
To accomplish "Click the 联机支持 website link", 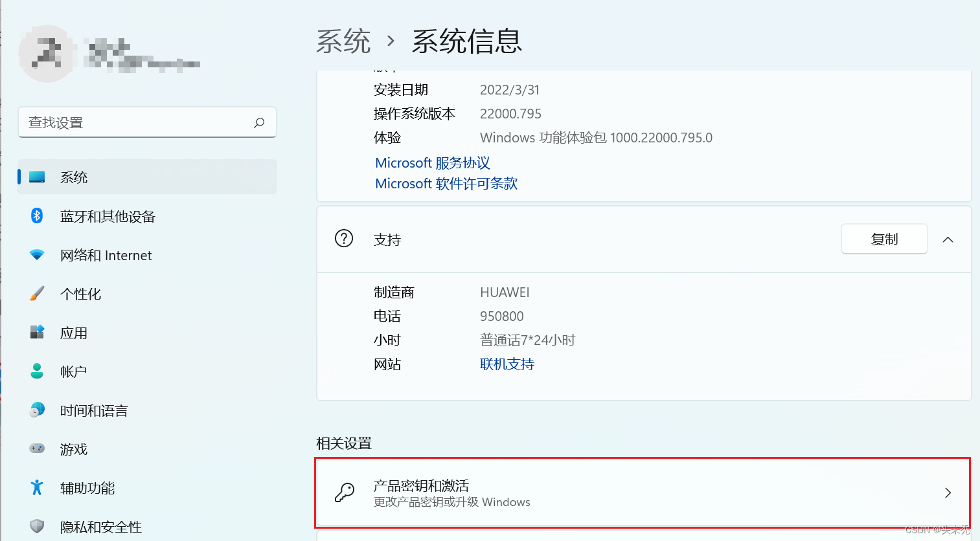I will [x=507, y=364].
